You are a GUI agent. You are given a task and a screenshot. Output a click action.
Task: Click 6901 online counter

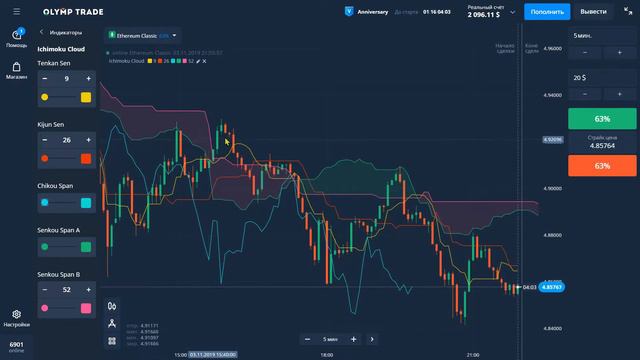17,347
